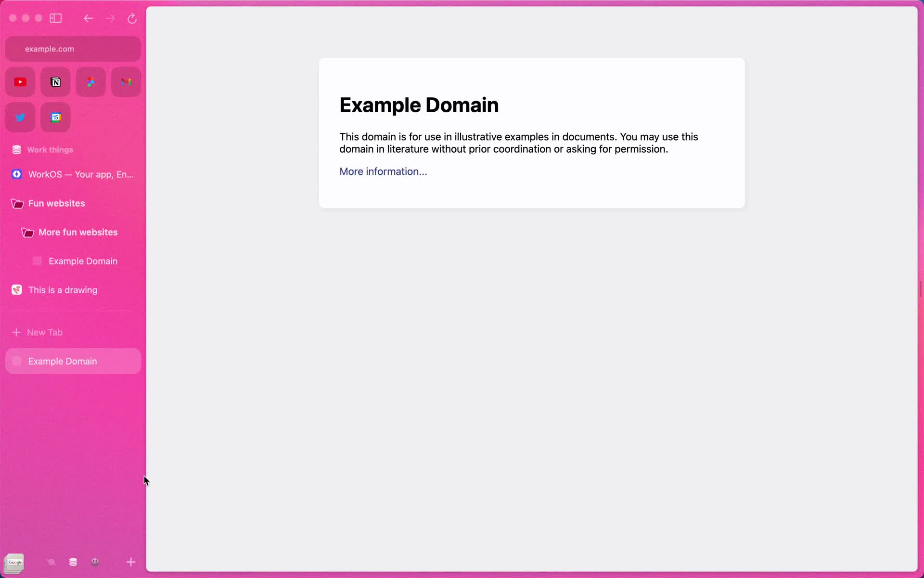Open the This is a drawing tab

tap(63, 289)
